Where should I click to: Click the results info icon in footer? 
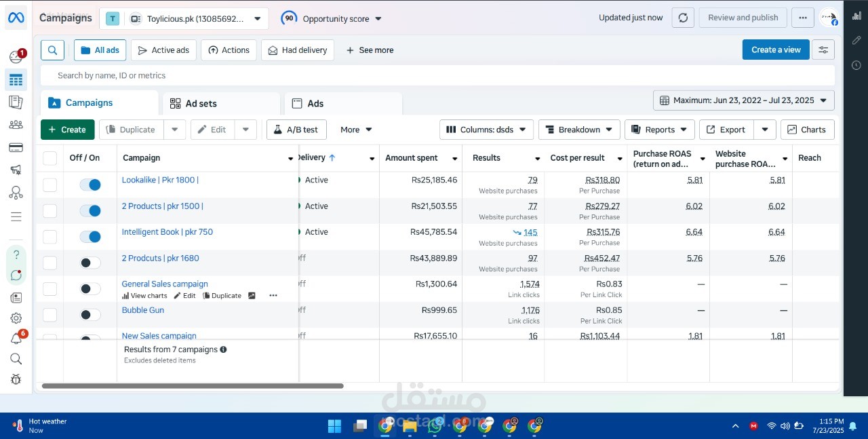[x=223, y=349]
